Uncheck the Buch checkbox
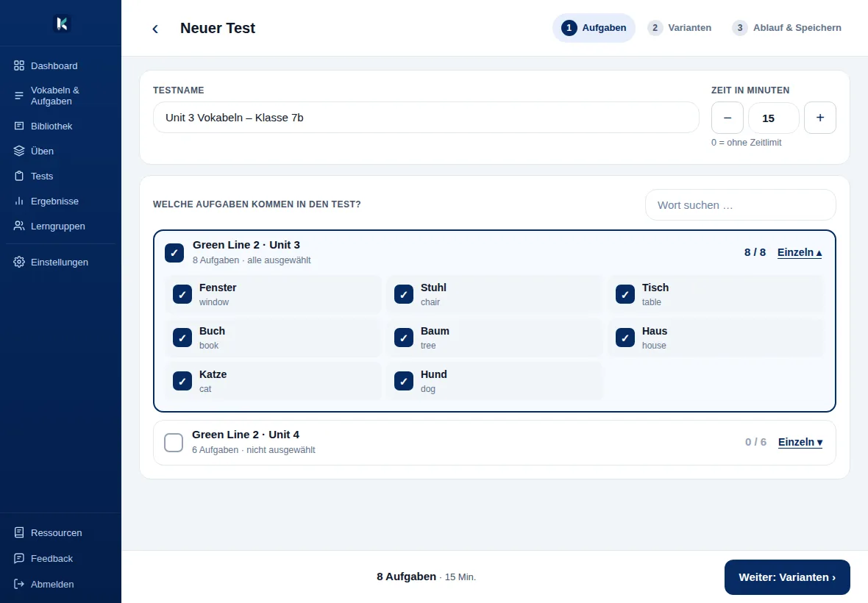 (x=182, y=338)
